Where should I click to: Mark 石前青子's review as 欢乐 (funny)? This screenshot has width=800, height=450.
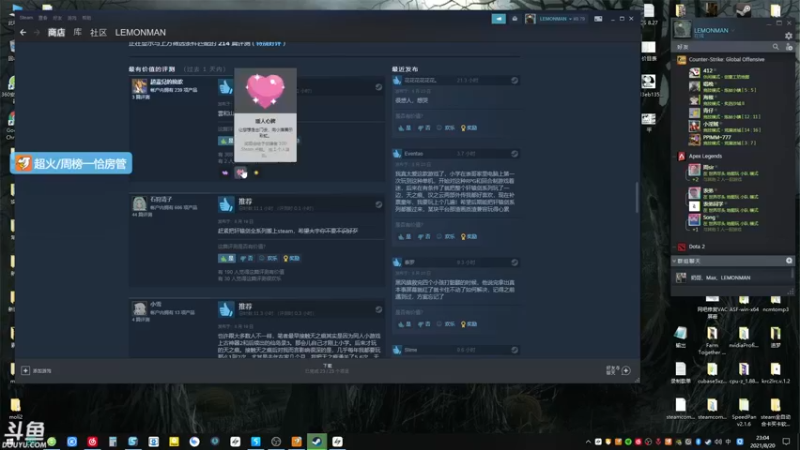pyautogui.click(x=268, y=259)
